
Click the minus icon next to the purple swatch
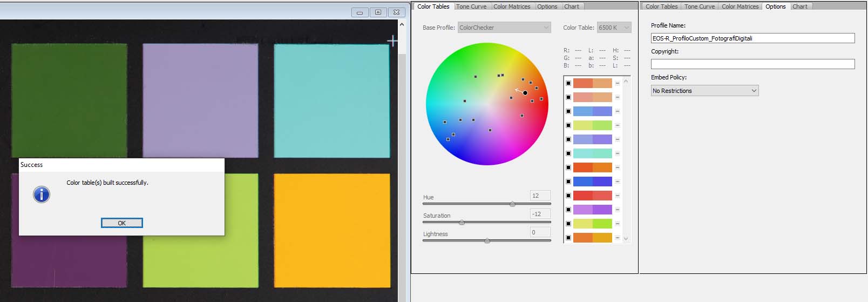pos(618,210)
